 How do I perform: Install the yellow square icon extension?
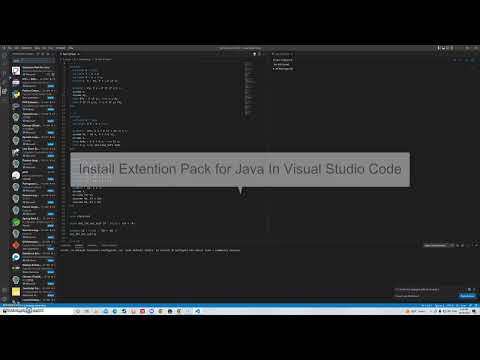coord(51,295)
